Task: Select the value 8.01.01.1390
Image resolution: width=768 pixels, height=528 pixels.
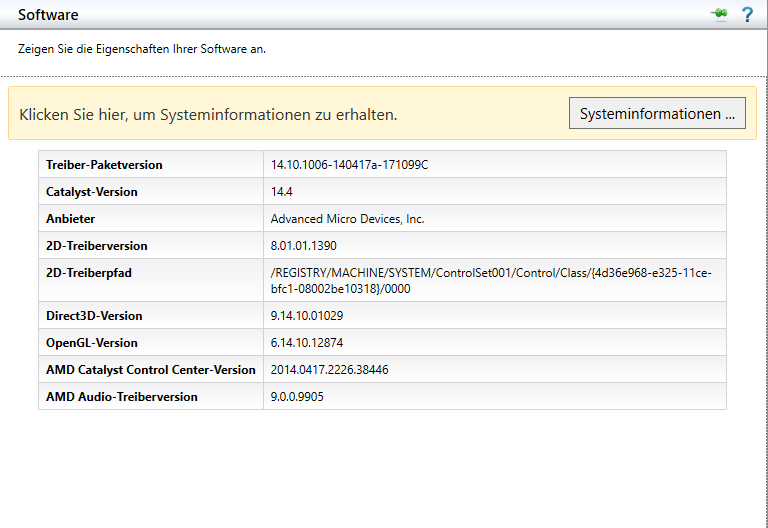Action: click(x=304, y=245)
